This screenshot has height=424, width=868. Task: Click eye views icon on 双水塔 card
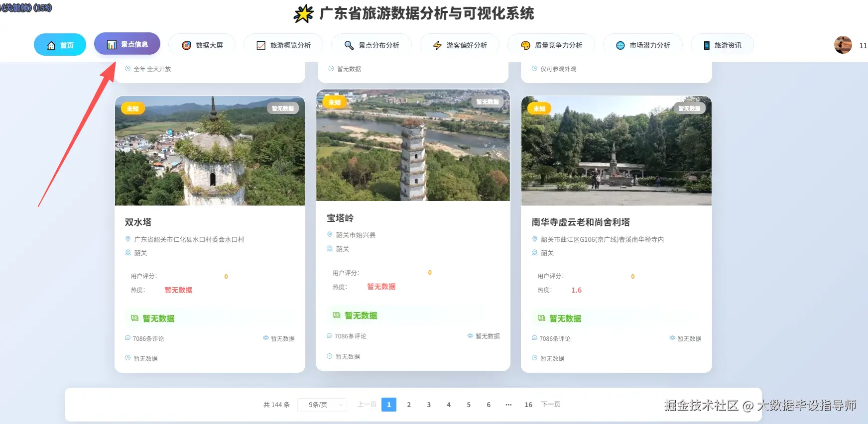(266, 338)
